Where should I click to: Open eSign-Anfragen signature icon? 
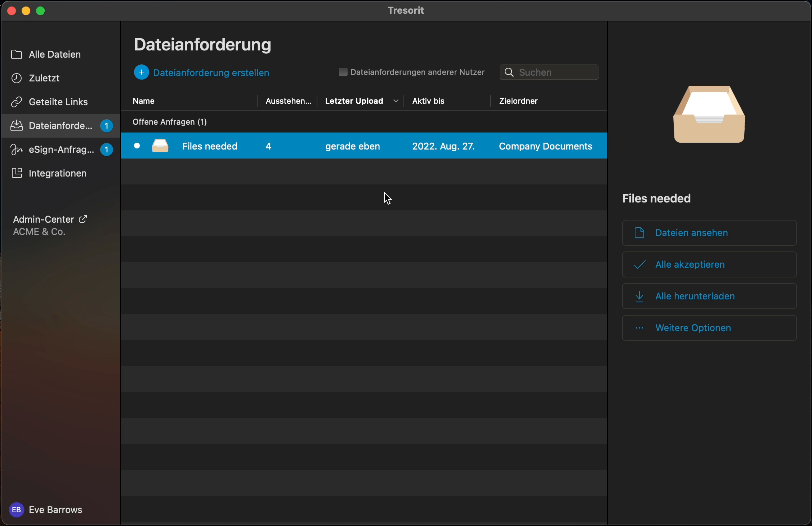pyautogui.click(x=17, y=150)
